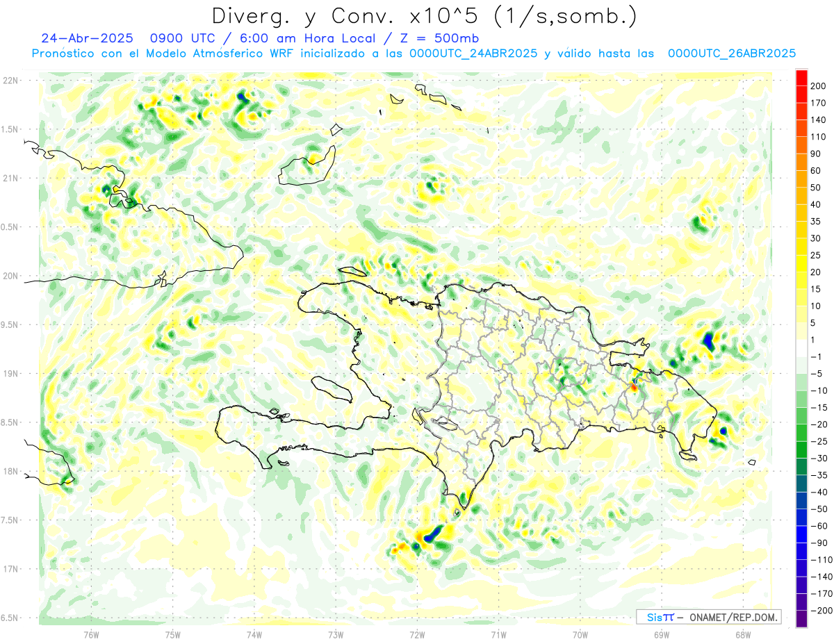Click the valid-until time '0000UTC_26ABR2025'
Viewport: 834px width, 644px height.
(x=731, y=53)
